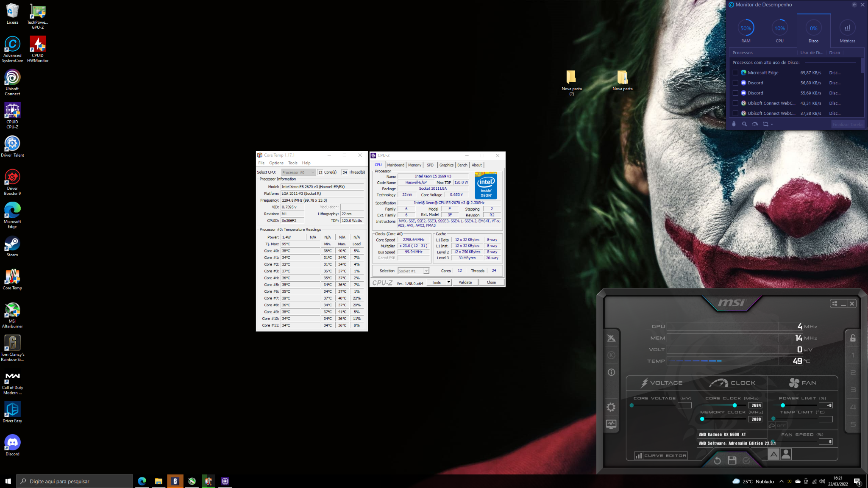The width and height of the screenshot is (868, 488).
Task: Open Driver Talent desktop icon
Action: tap(12, 146)
